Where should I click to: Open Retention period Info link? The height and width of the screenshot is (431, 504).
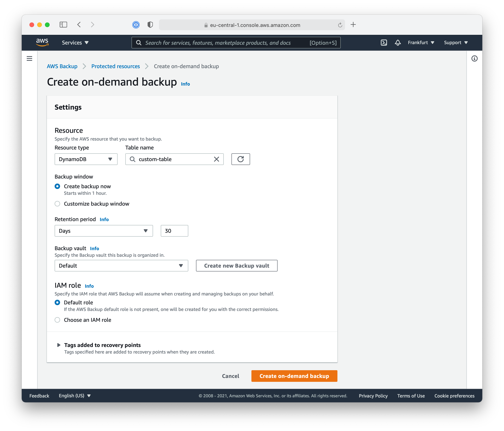point(104,219)
